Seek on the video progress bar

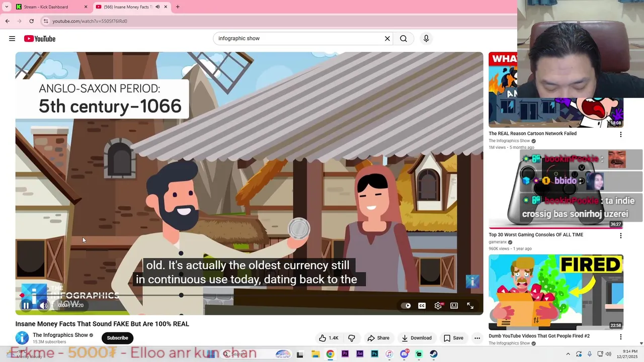point(249,295)
